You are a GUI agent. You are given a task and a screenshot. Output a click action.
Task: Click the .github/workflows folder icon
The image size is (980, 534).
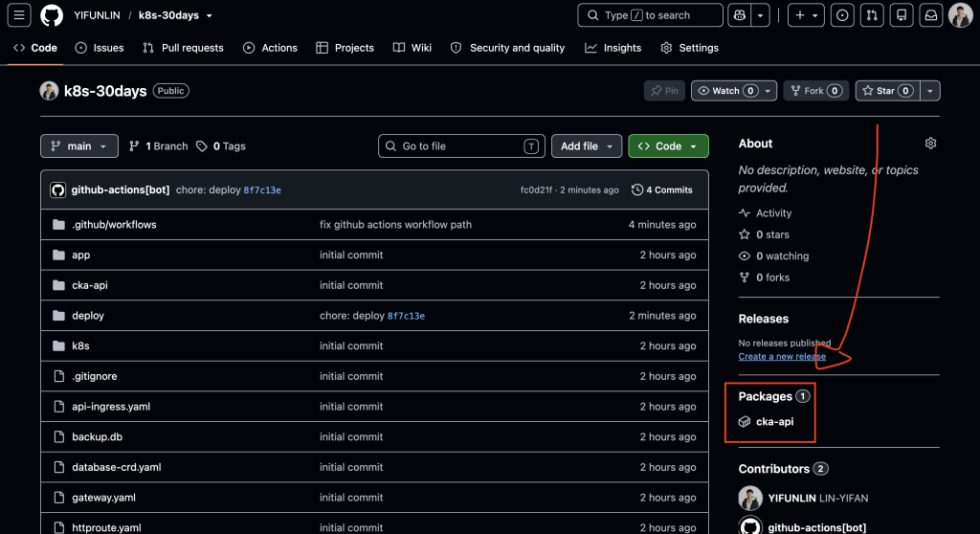[58, 225]
